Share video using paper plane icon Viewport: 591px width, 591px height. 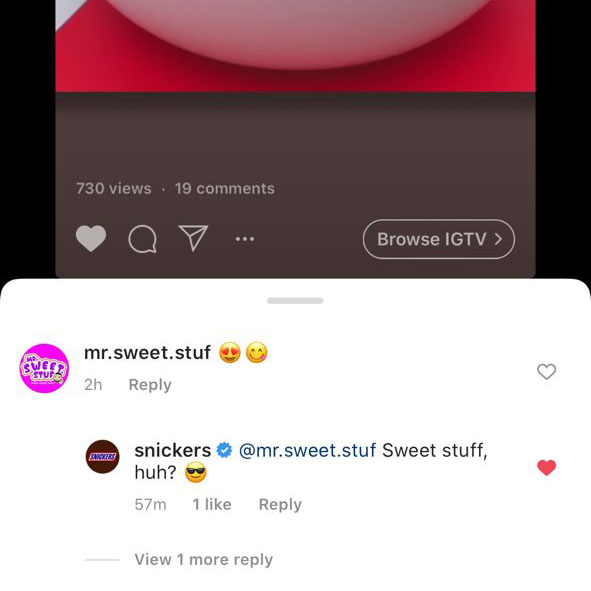tap(193, 238)
